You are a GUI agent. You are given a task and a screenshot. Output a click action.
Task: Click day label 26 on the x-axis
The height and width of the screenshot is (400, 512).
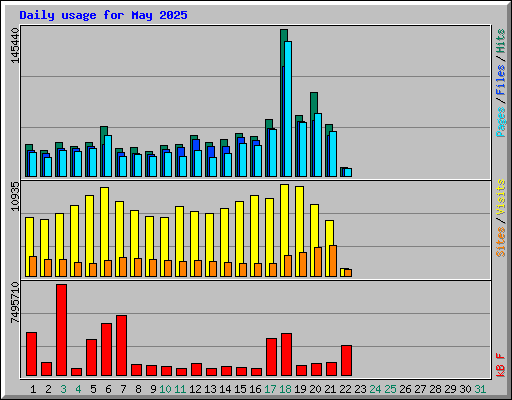(x=405, y=389)
